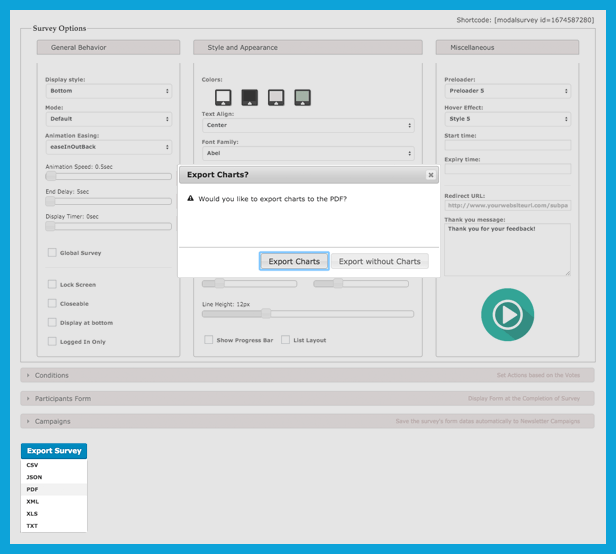Open the Font Family dropdown
Image resolution: width=616 pixels, height=554 pixels.
pyautogui.click(x=308, y=153)
